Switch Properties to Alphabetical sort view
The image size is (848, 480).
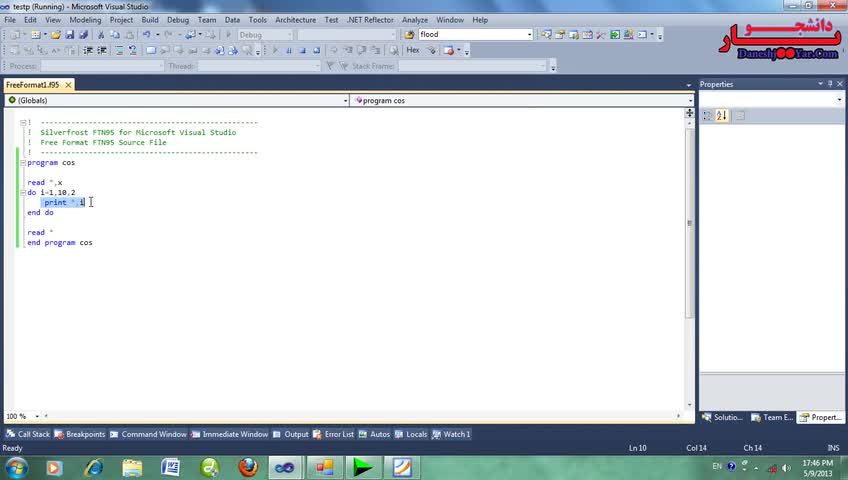(721, 116)
